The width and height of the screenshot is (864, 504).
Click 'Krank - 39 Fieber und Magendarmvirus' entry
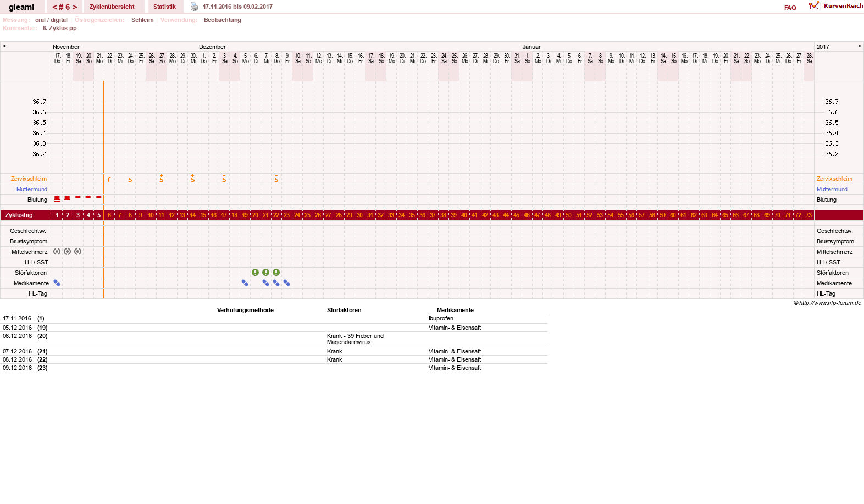(355, 339)
